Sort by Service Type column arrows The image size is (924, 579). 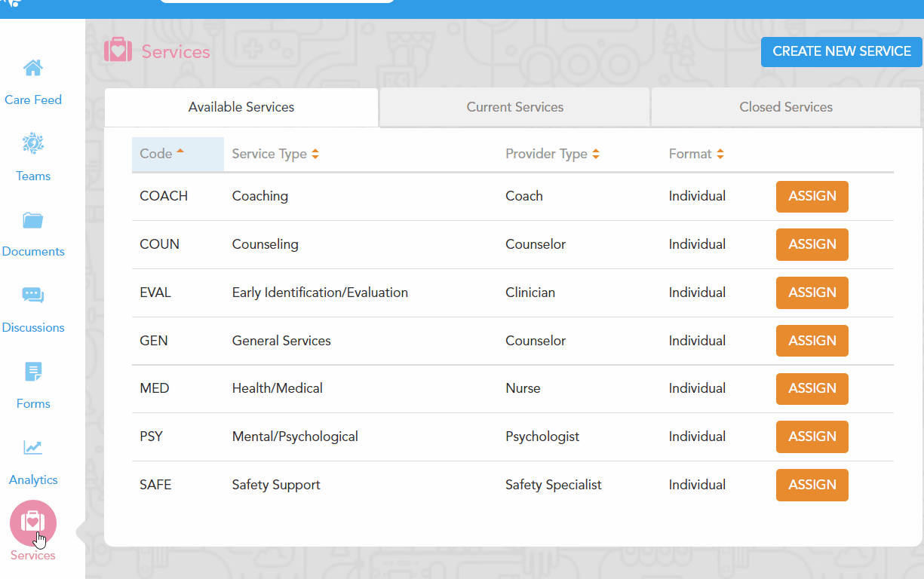(315, 154)
